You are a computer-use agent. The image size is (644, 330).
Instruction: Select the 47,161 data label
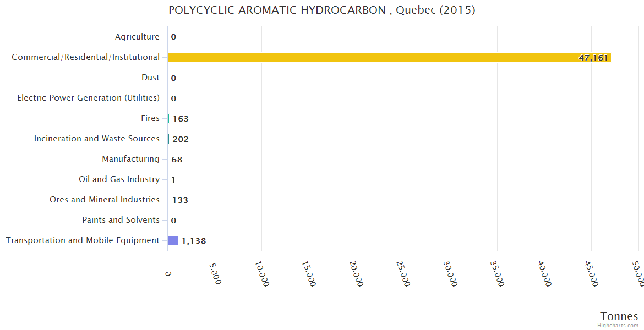pyautogui.click(x=593, y=58)
